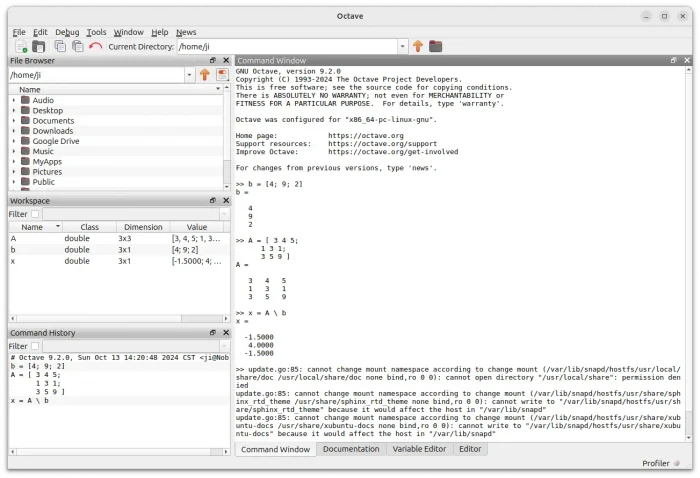Expand the Documents folder tree
This screenshot has height=478, width=700.
click(14, 121)
